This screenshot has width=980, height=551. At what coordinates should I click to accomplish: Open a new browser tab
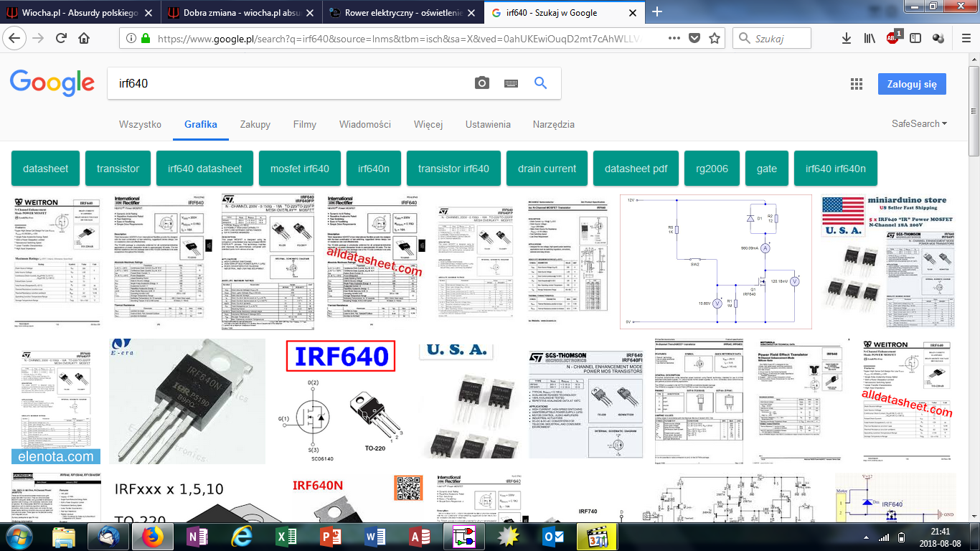[x=657, y=11]
